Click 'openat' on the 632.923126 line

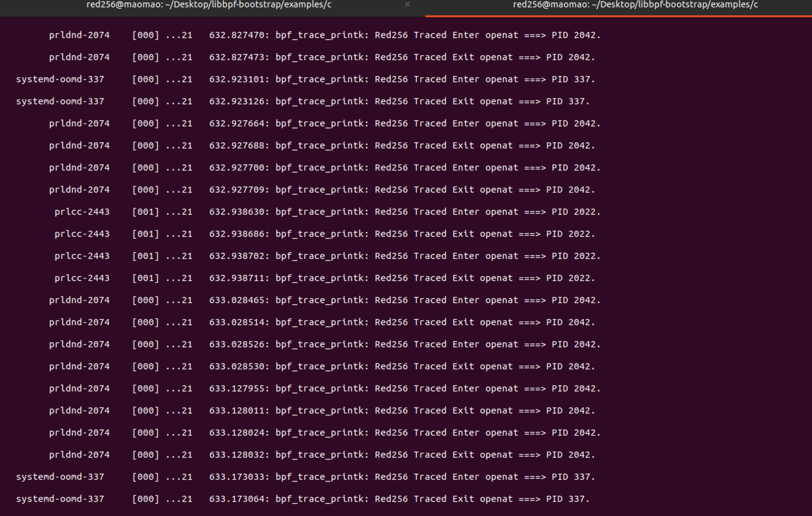496,102
